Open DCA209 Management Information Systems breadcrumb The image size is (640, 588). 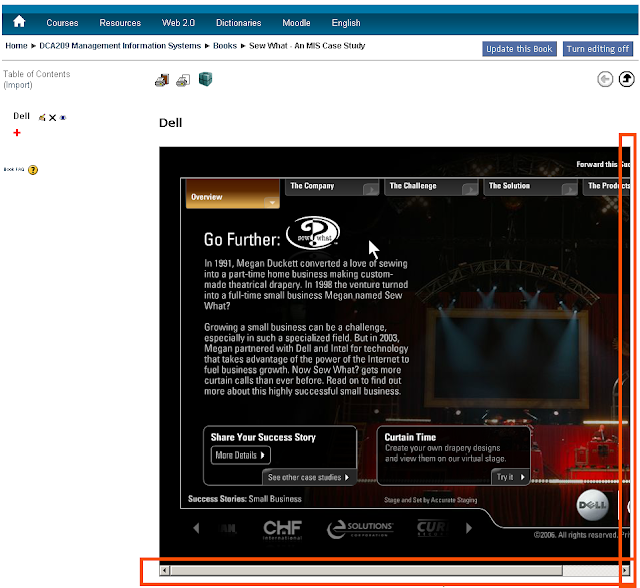(120, 46)
